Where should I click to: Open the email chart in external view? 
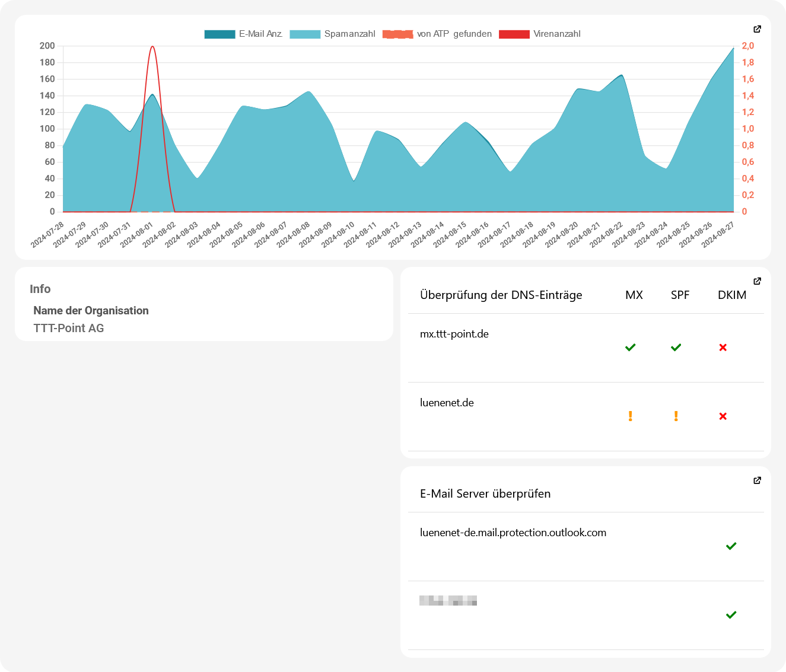coord(757,29)
